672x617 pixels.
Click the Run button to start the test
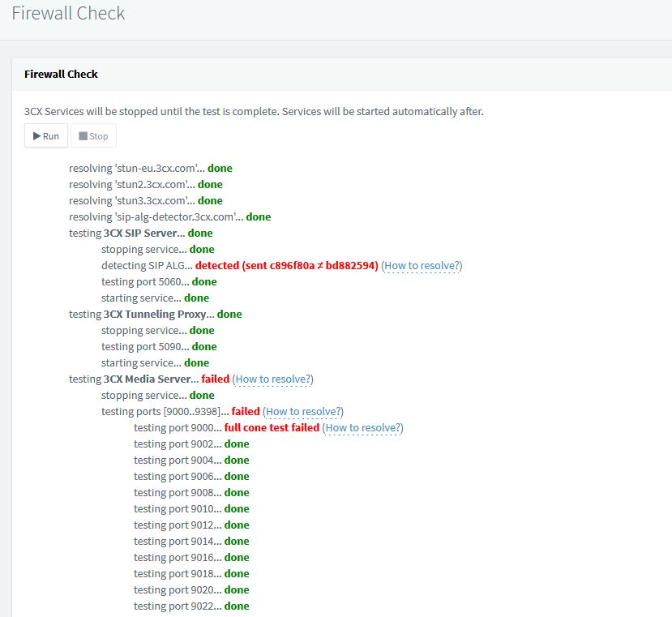[x=46, y=135]
